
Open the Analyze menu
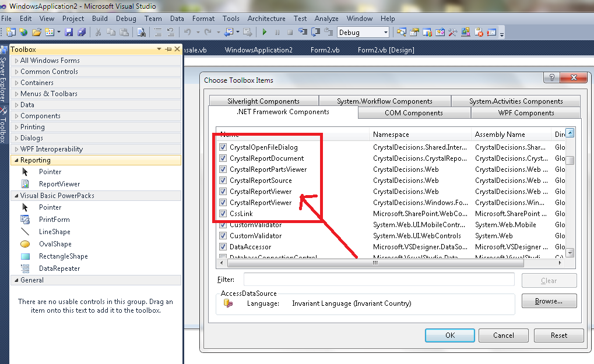[x=326, y=19]
